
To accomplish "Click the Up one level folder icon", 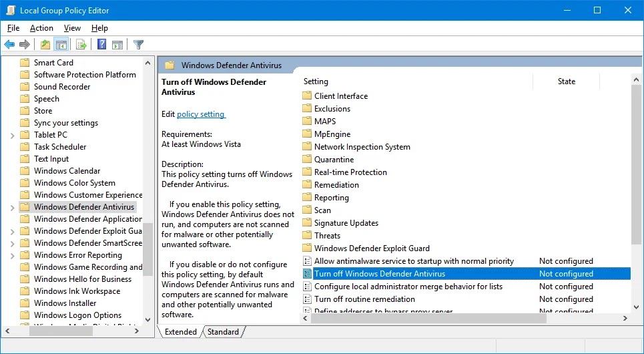I will [x=45, y=44].
